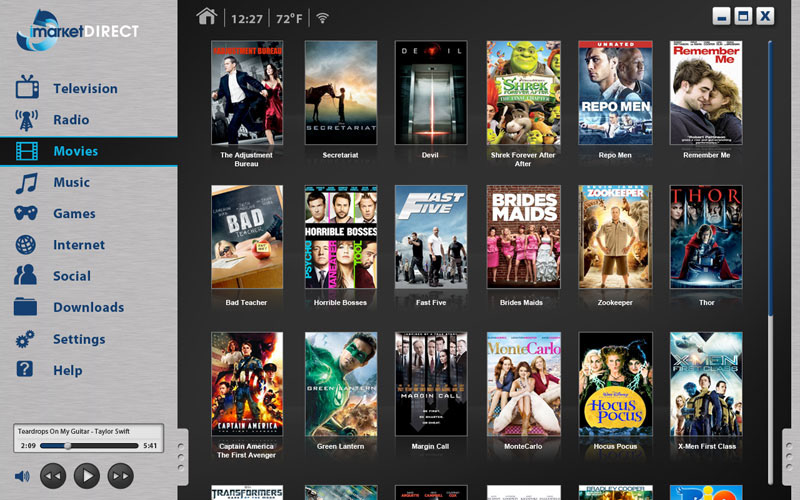Open the Transformers poster in bottom row
This screenshot has height=500, width=800.
pos(247,492)
